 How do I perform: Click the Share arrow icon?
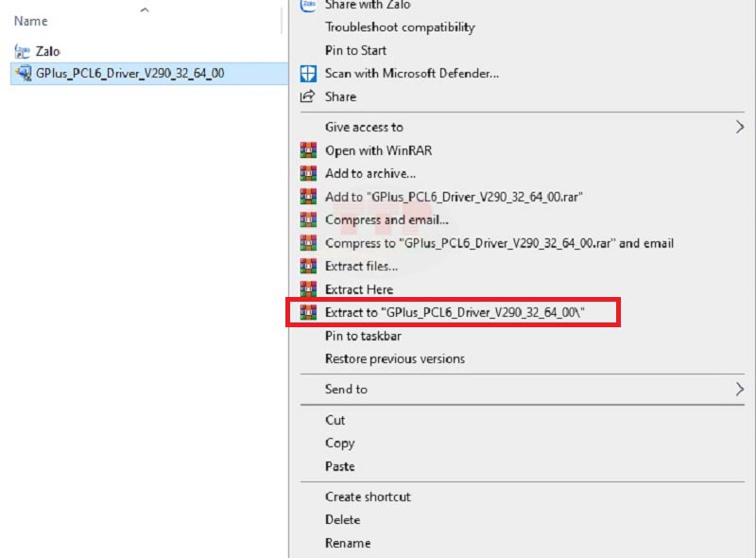pyautogui.click(x=307, y=96)
